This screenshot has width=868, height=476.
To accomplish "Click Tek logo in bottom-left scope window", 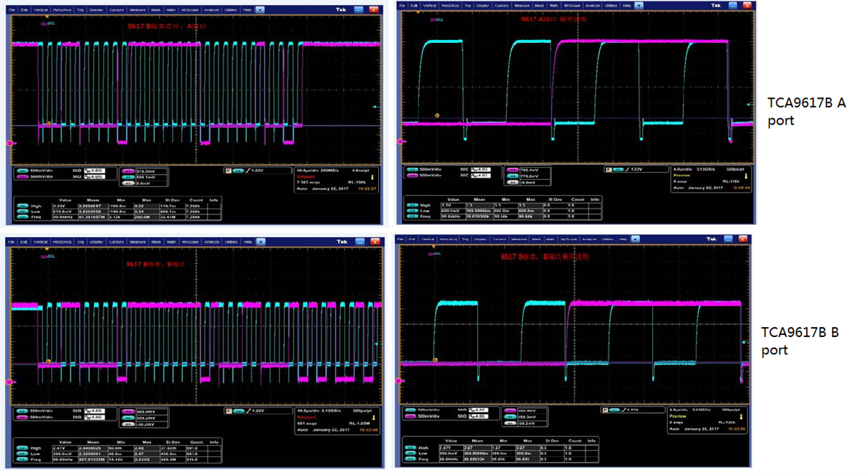I will (342, 242).
